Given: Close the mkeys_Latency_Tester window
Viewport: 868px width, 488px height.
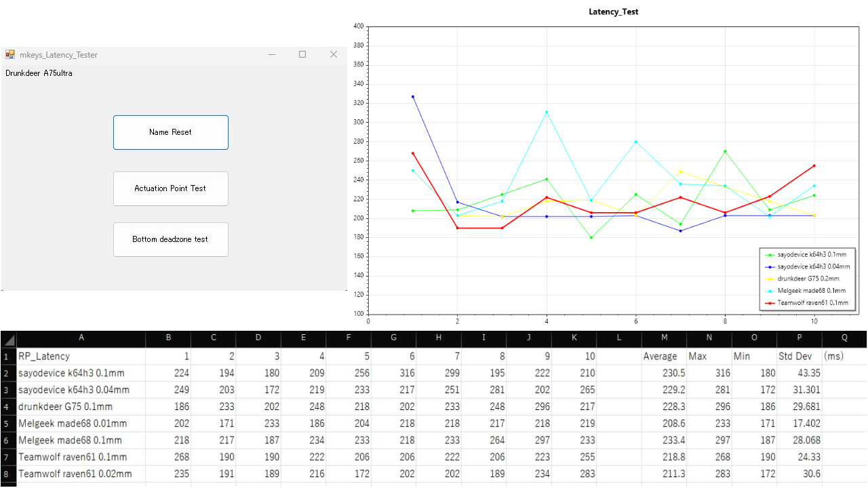Looking at the screenshot, I should click(x=333, y=54).
